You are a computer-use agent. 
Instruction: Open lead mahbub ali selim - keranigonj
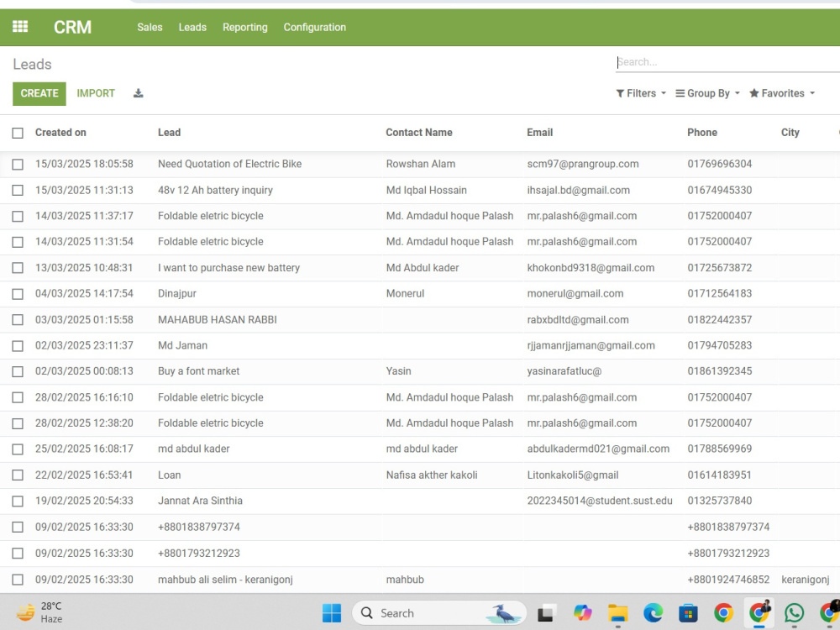coord(225,580)
